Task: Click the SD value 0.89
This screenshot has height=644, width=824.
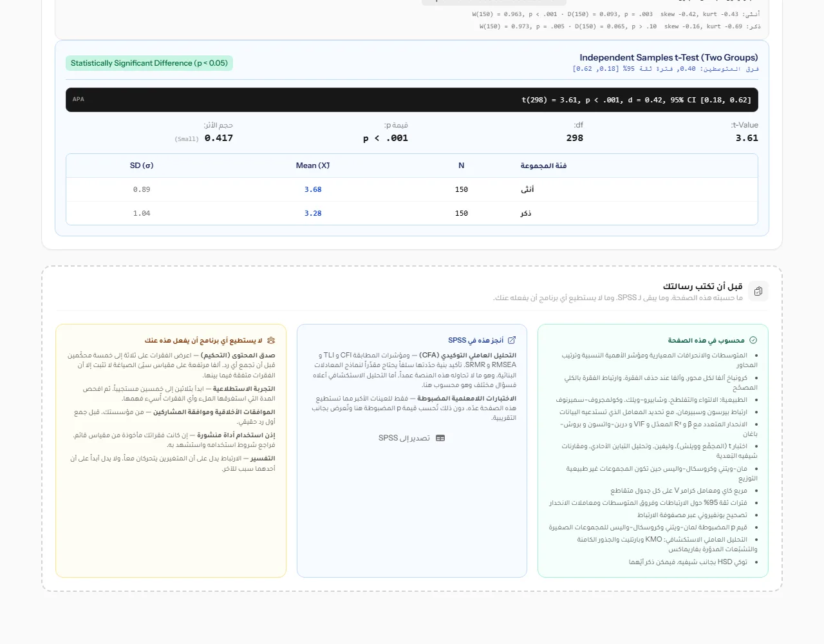Action: pyautogui.click(x=142, y=189)
